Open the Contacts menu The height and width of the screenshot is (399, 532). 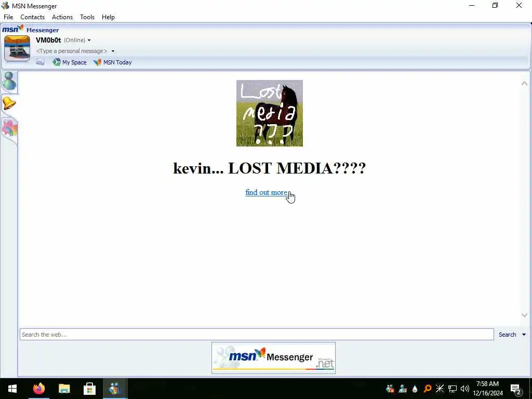tap(33, 17)
